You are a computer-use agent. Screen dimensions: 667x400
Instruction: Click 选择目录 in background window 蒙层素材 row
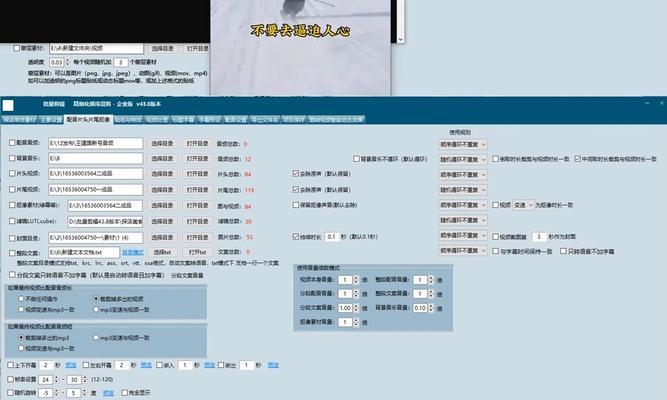coord(162,49)
